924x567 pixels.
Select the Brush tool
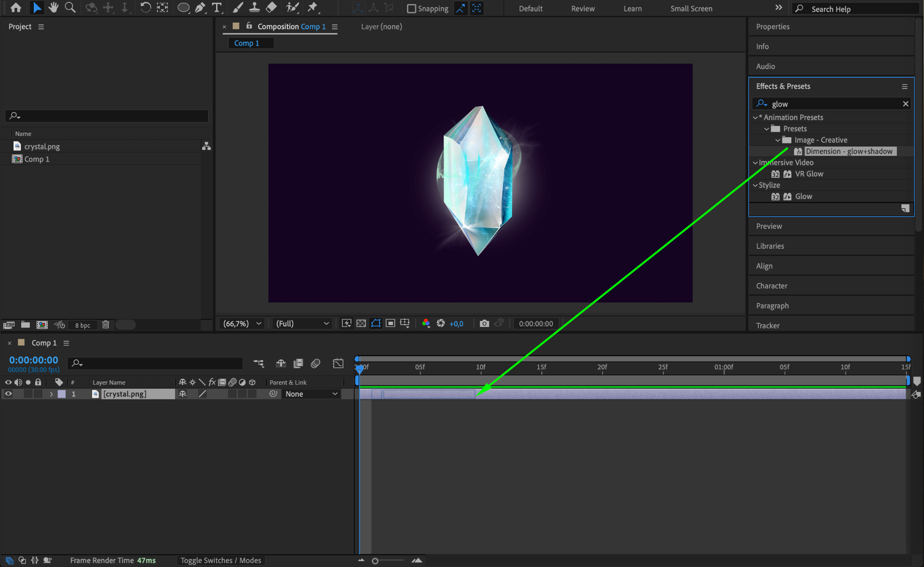click(x=238, y=8)
